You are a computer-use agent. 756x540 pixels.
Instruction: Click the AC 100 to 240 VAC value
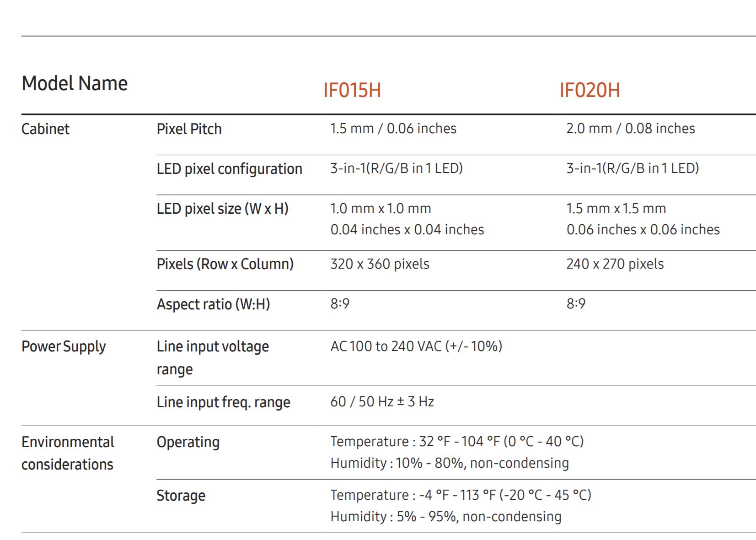point(416,346)
